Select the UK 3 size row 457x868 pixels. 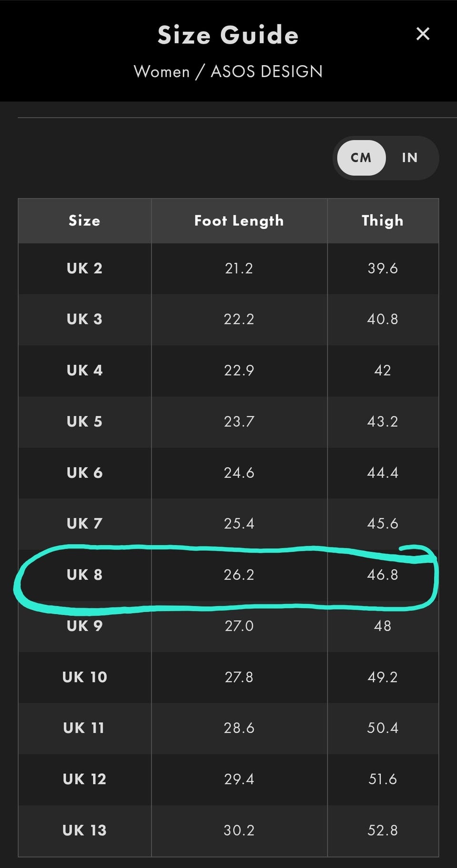tap(228, 319)
